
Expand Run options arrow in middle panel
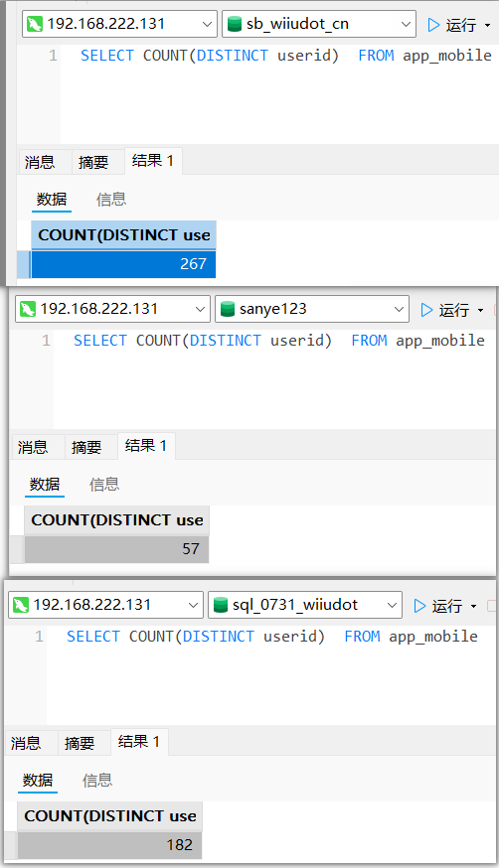480,310
